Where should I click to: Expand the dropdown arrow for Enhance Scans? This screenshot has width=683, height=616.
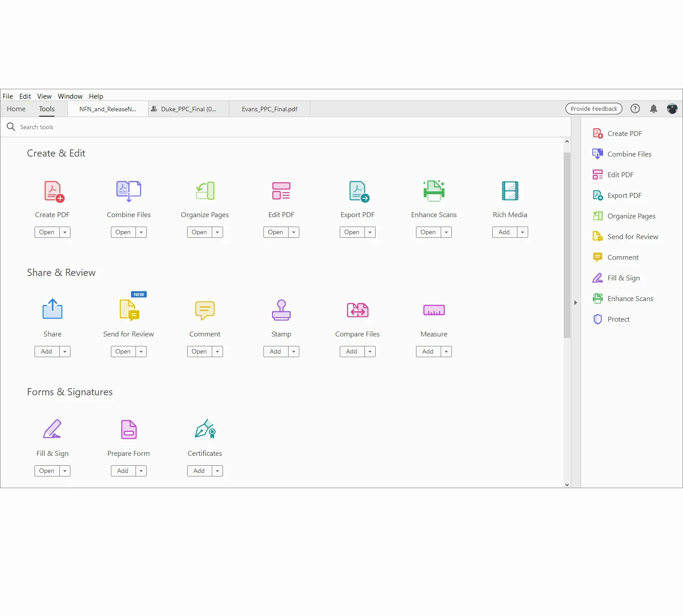(x=447, y=232)
